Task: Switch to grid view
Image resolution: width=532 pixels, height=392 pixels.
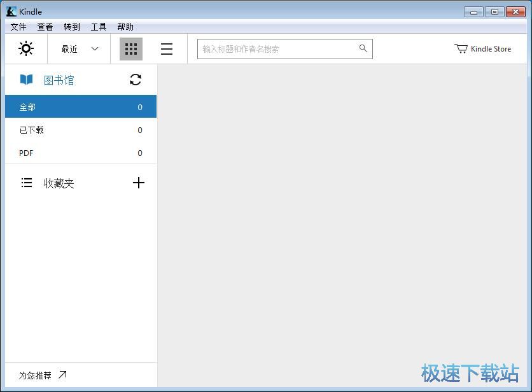Action: click(130, 48)
